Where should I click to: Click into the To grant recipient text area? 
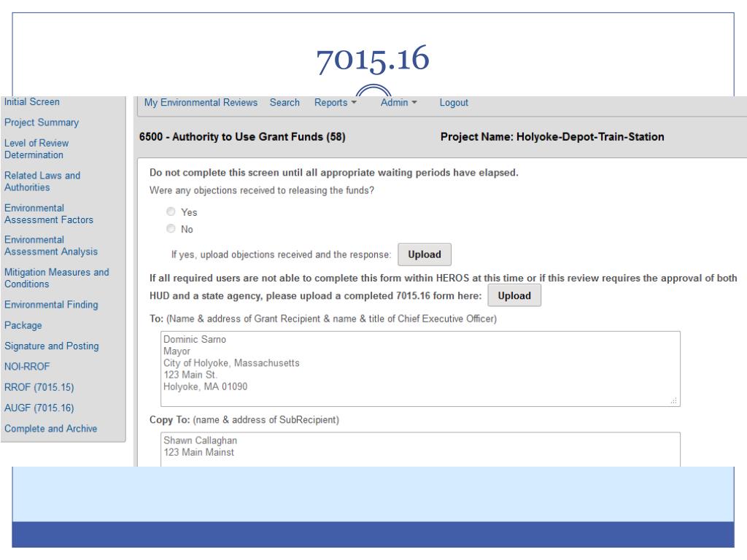[x=420, y=369]
